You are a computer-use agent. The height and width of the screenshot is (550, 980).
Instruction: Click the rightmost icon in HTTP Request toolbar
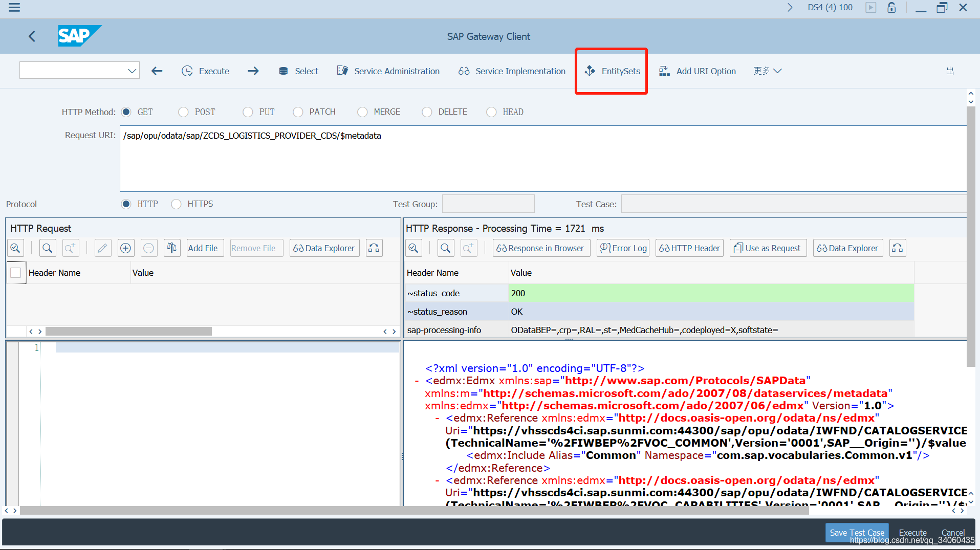point(374,248)
